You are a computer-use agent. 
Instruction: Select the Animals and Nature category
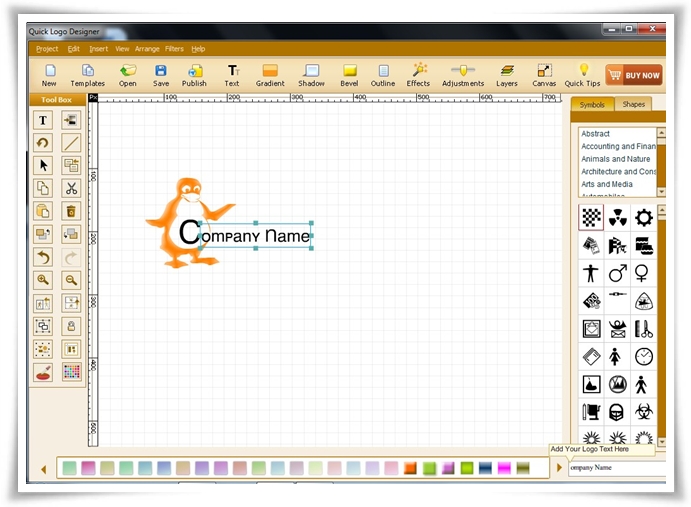click(616, 159)
